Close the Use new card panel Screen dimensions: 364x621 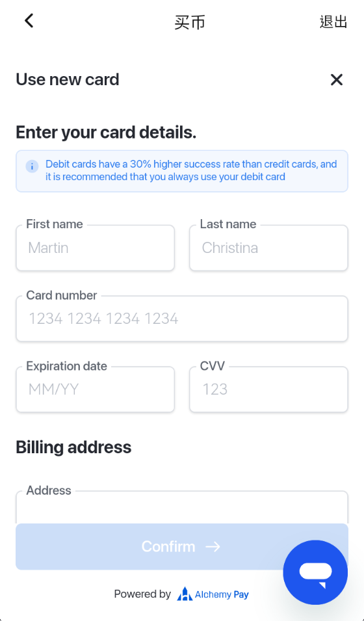point(336,80)
